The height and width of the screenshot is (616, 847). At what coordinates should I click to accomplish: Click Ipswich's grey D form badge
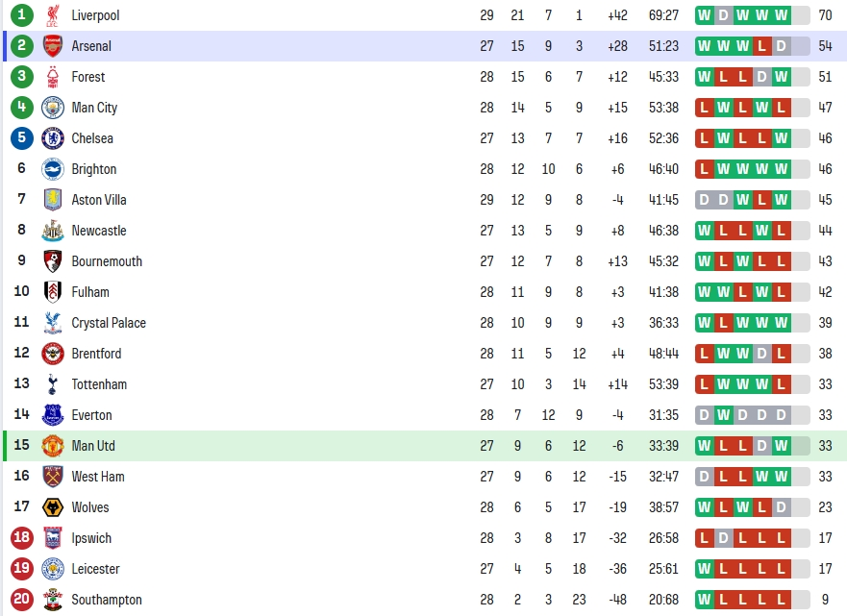724,538
